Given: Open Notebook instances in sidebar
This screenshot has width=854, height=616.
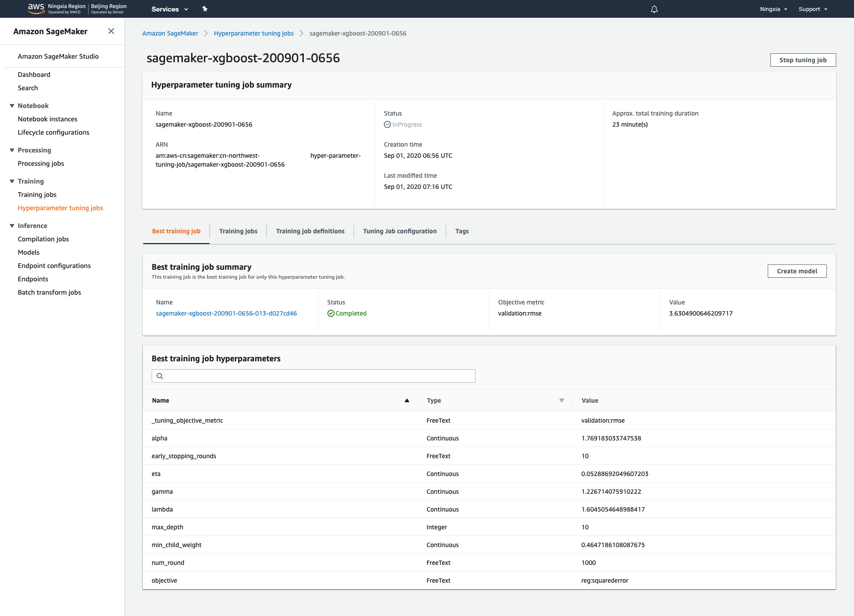Looking at the screenshot, I should pyautogui.click(x=48, y=119).
